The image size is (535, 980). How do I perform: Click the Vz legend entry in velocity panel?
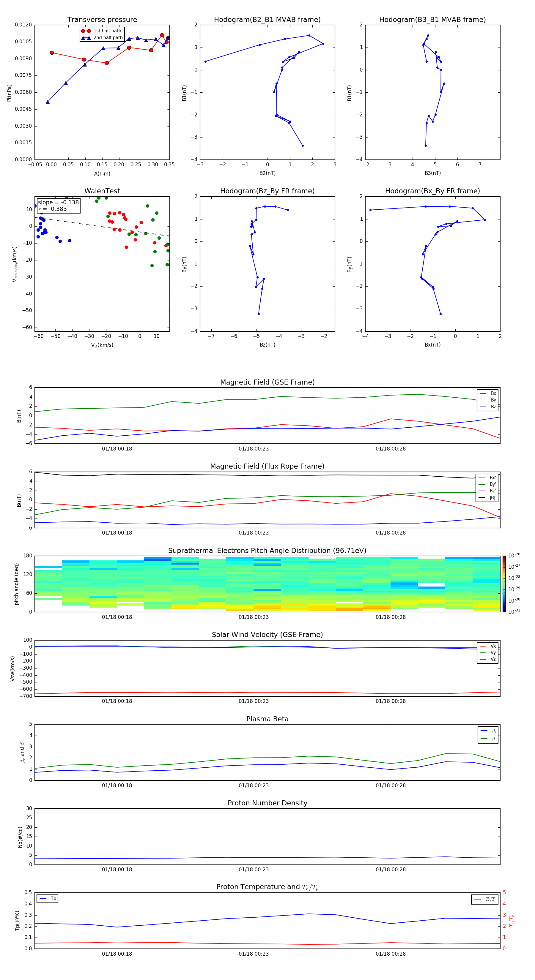point(488,659)
